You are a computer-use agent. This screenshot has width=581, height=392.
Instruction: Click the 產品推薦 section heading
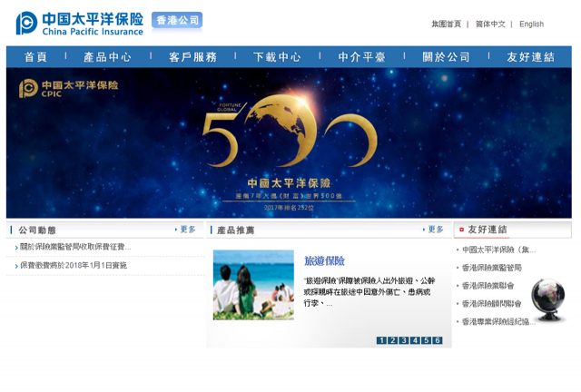pyautogui.click(x=236, y=230)
